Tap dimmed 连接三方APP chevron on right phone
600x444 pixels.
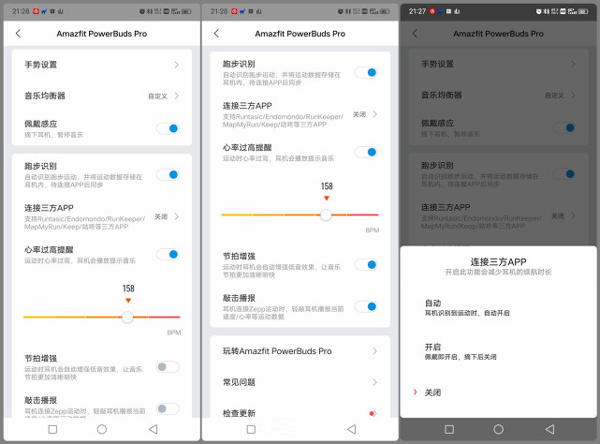click(x=573, y=215)
